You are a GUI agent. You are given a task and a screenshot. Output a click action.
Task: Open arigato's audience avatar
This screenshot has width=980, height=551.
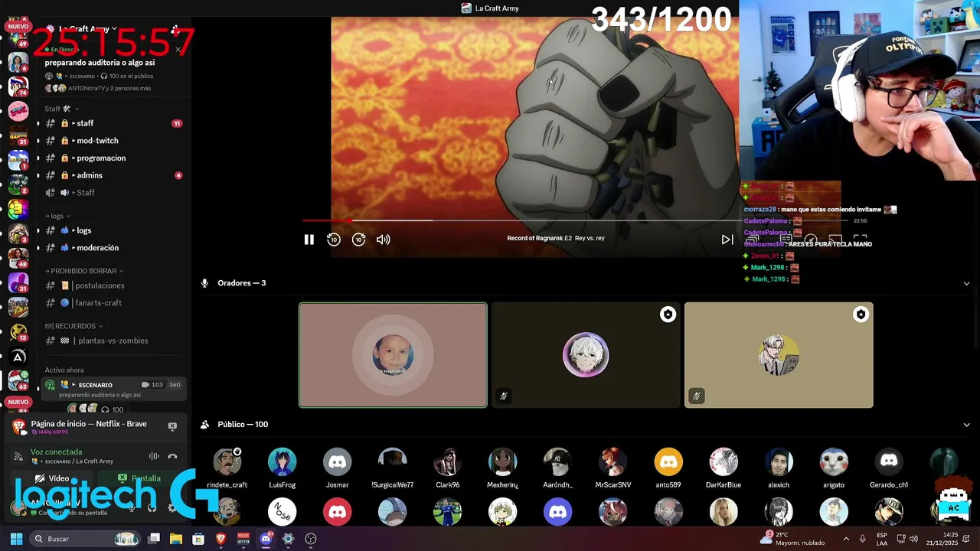click(x=834, y=462)
